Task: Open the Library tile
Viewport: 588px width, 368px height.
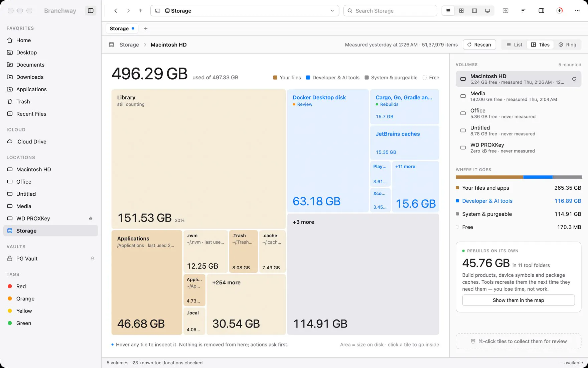Action: (x=198, y=159)
